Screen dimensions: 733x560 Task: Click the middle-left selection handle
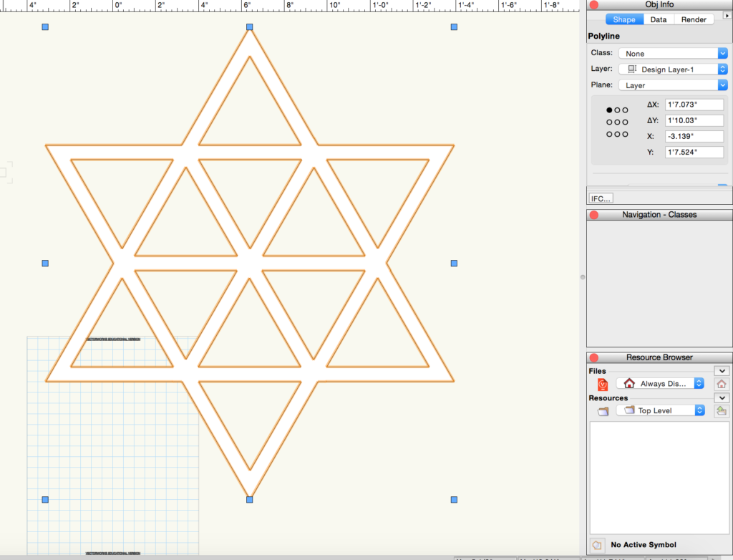click(x=45, y=264)
